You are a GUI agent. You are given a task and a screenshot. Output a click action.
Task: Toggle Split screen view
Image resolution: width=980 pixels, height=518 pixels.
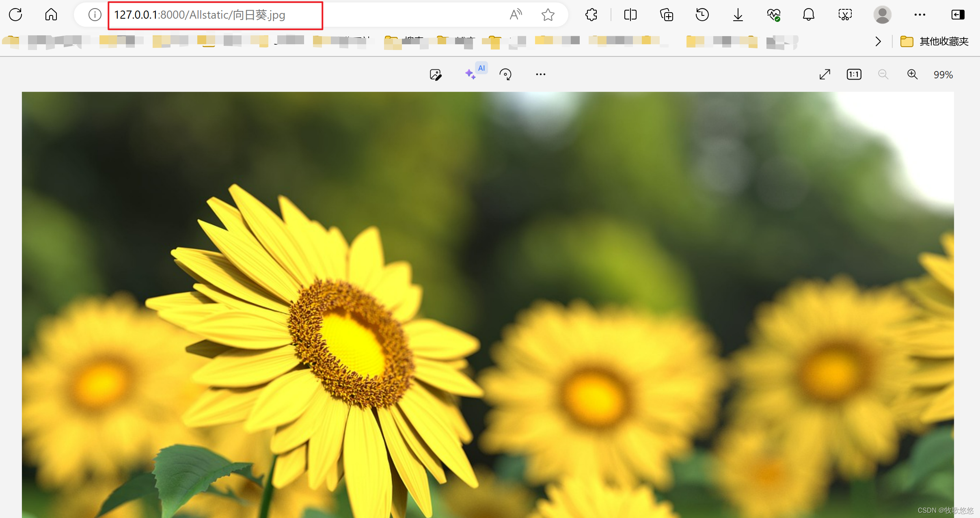[x=630, y=15]
